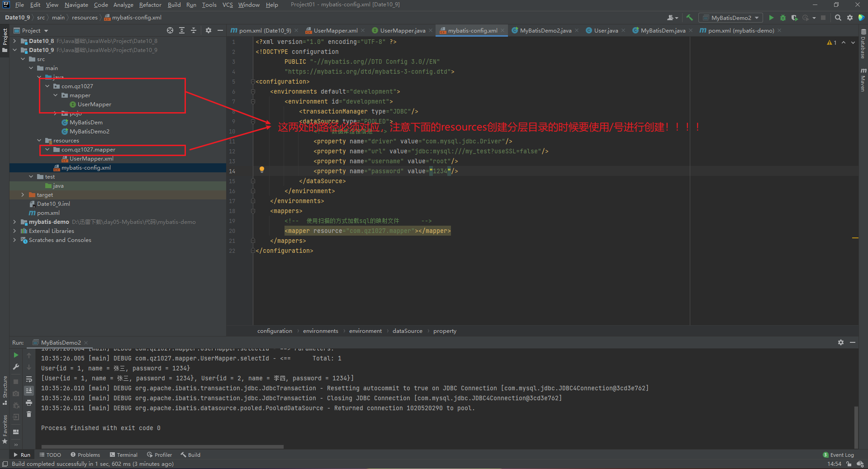Image resolution: width=868 pixels, height=469 pixels.
Task: Switch to the User.java editor tab
Action: click(x=606, y=30)
